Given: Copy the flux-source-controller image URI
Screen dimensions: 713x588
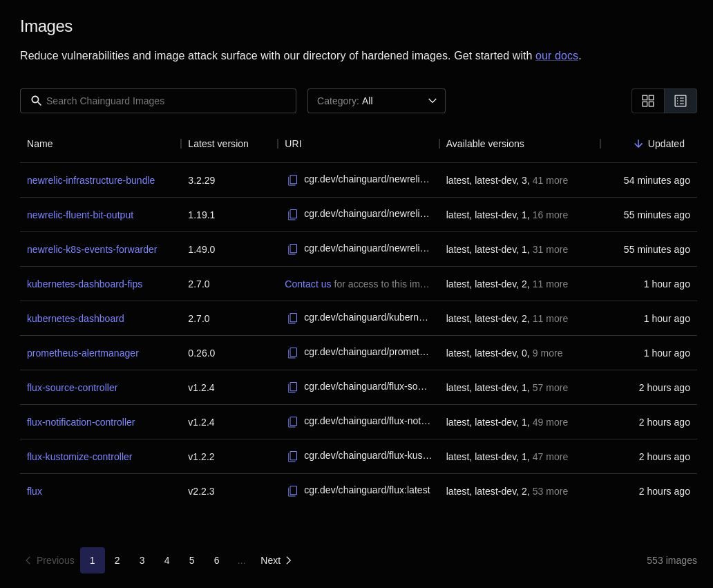Looking at the screenshot, I should pyautogui.click(x=292, y=387).
